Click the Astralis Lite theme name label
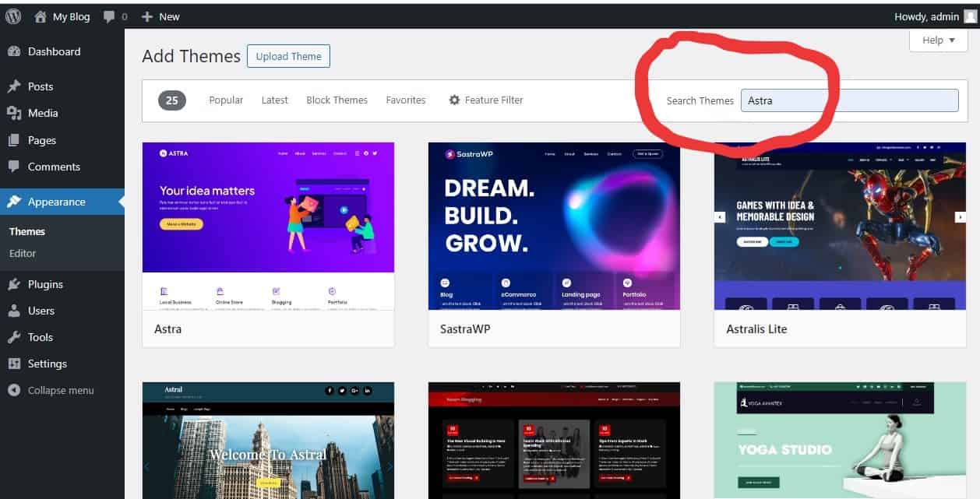This screenshot has width=980, height=499. (x=756, y=329)
